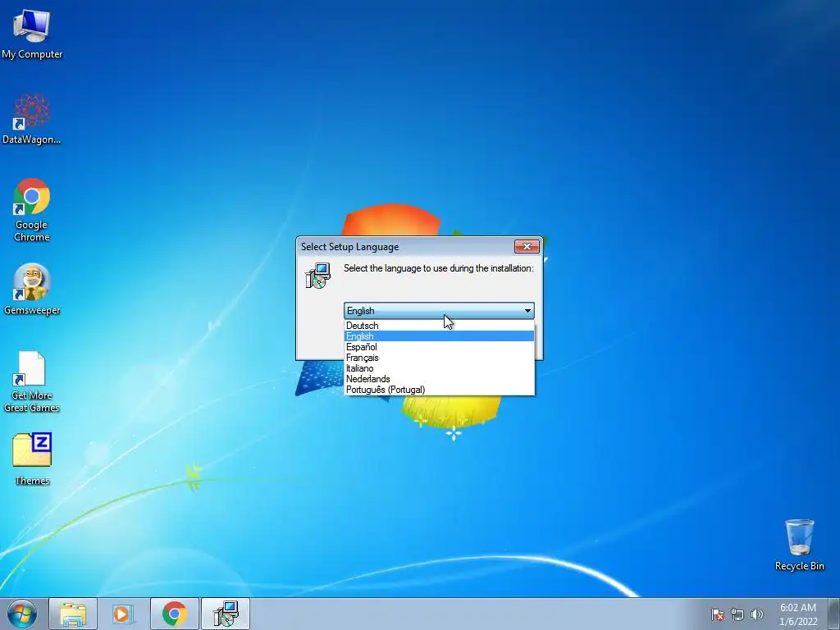Click the Action Center flag tray icon
Viewport: 840px width, 630px height.
718,614
